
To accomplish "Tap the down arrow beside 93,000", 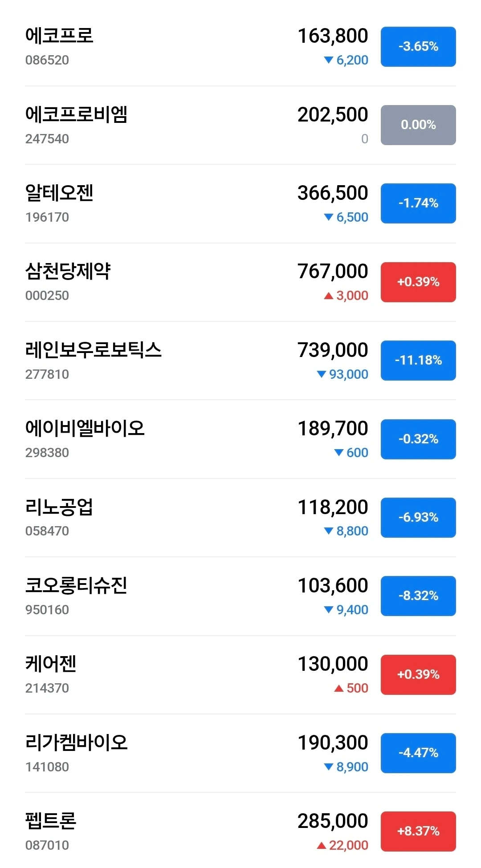I will pyautogui.click(x=321, y=374).
